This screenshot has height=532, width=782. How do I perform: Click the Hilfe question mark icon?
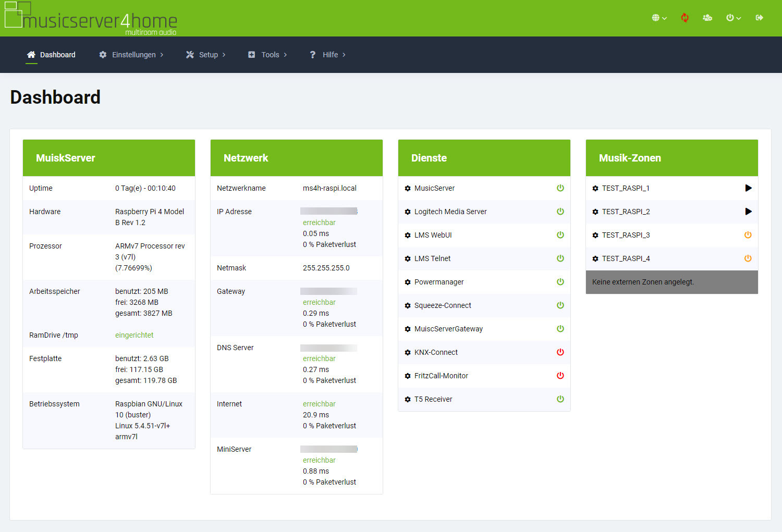point(313,55)
